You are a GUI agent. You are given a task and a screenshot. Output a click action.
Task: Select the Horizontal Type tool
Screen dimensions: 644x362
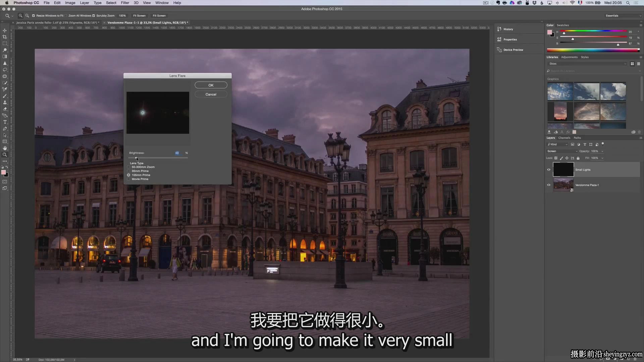tap(5, 122)
